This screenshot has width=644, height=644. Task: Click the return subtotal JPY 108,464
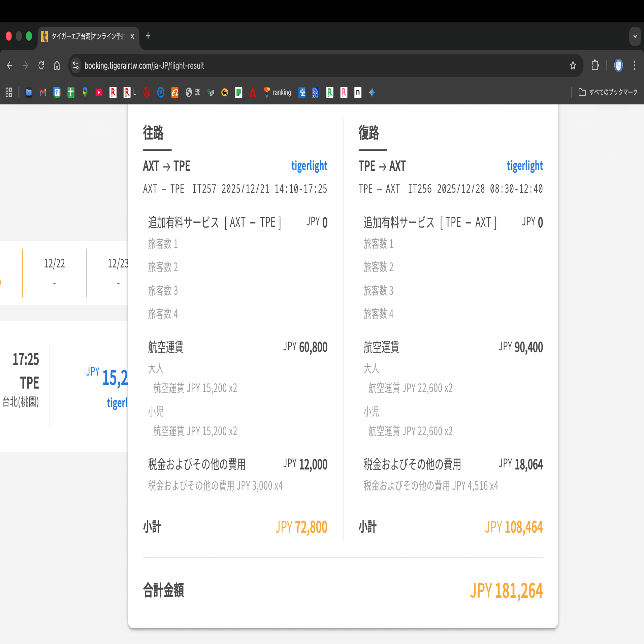pos(514,527)
